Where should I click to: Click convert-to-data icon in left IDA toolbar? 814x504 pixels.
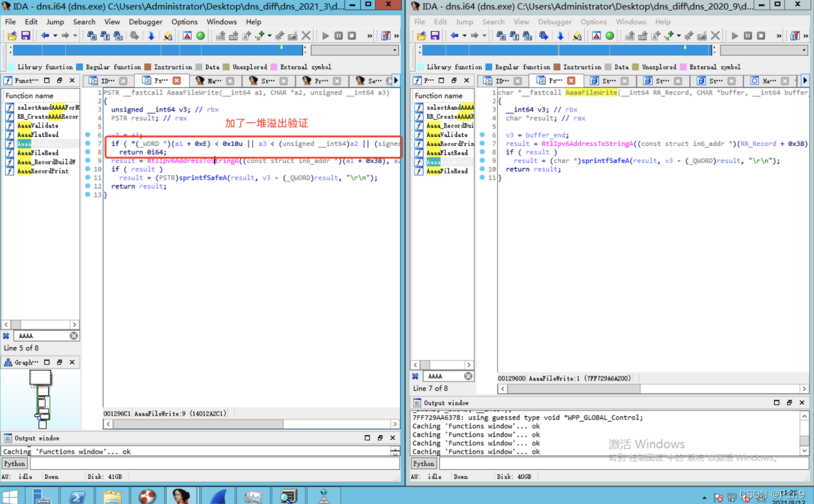click(x=233, y=36)
